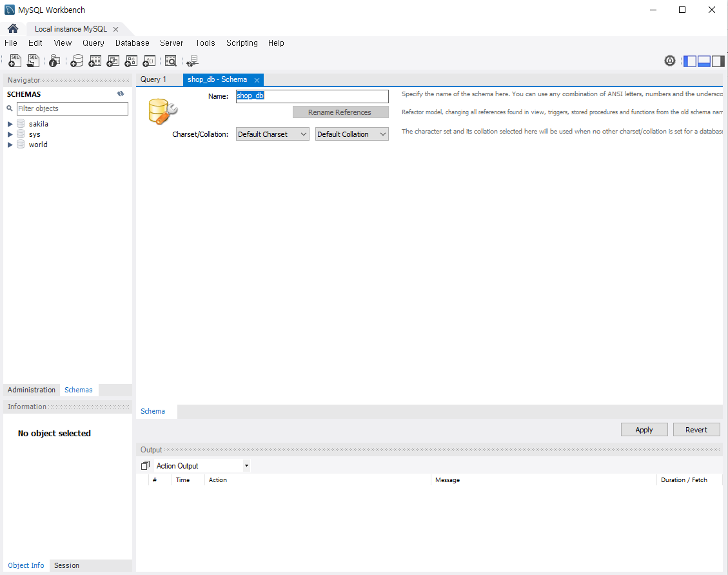This screenshot has height=575, width=728.
Task: Switch to the Query 1 tab
Action: coord(153,79)
